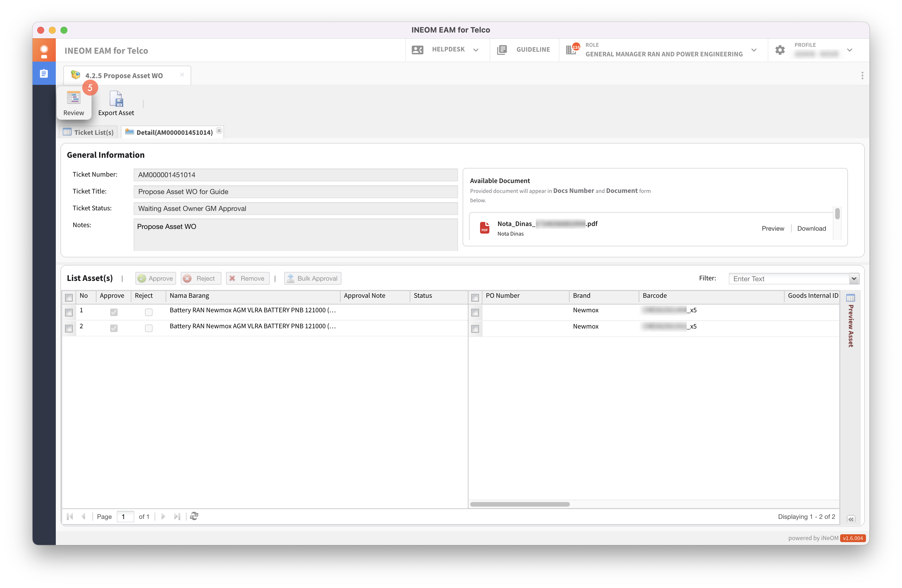Sort by Nama Barang column header
902x588 pixels.
click(253, 296)
